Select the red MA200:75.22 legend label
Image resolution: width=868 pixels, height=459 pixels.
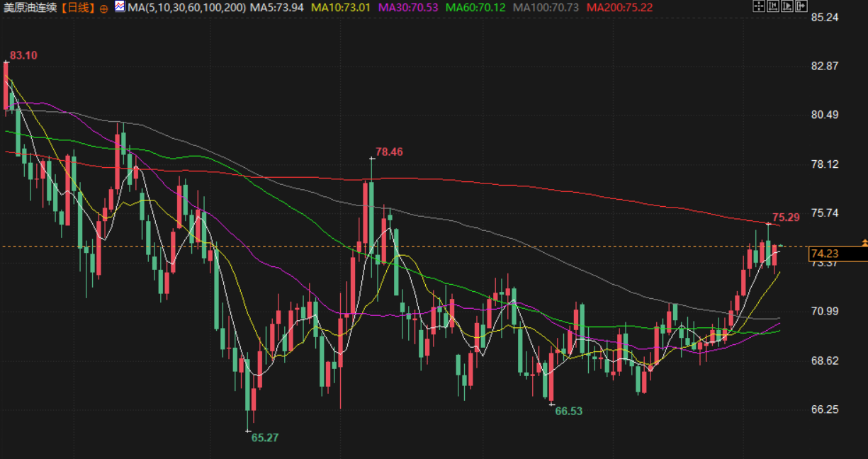coord(620,8)
